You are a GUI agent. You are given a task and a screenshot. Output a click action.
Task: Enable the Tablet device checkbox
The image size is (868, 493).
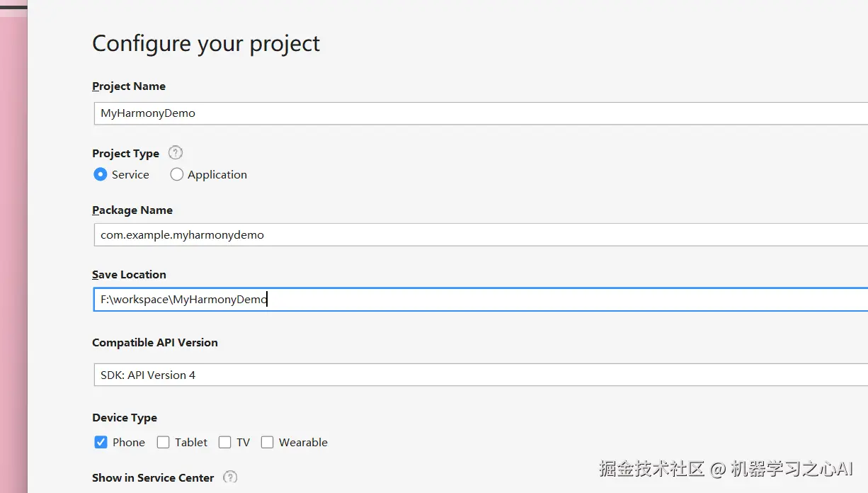point(164,442)
